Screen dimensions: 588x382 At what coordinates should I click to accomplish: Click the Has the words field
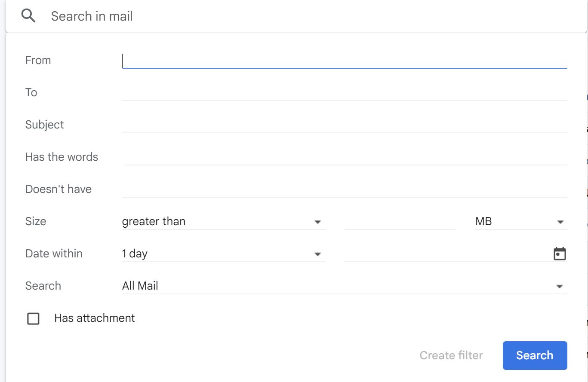345,157
